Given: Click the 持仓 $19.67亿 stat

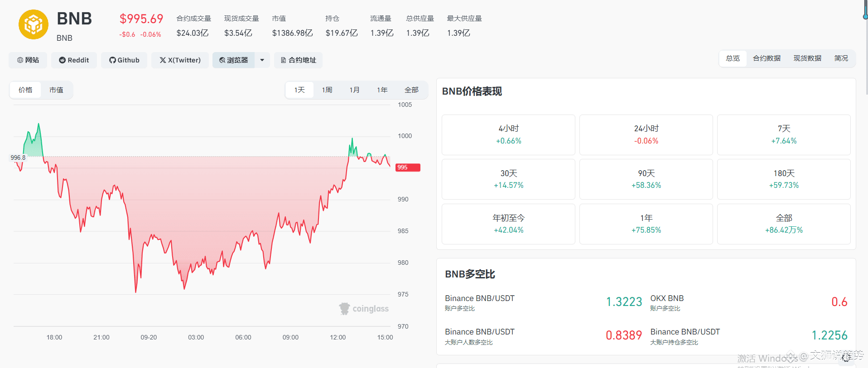Looking at the screenshot, I should [x=342, y=26].
